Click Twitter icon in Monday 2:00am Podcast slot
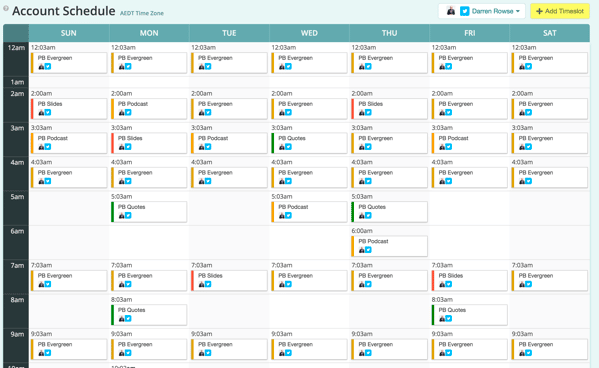 click(128, 112)
